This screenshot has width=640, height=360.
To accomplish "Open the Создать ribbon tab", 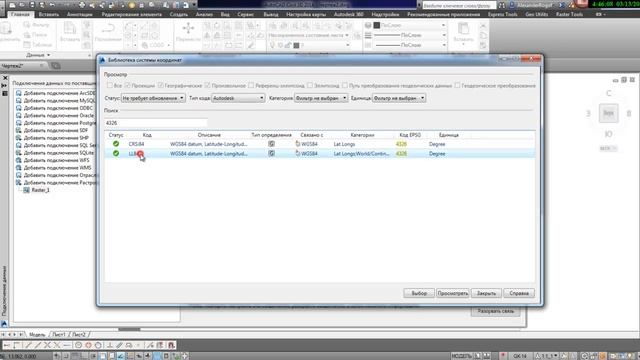I will click(179, 14).
